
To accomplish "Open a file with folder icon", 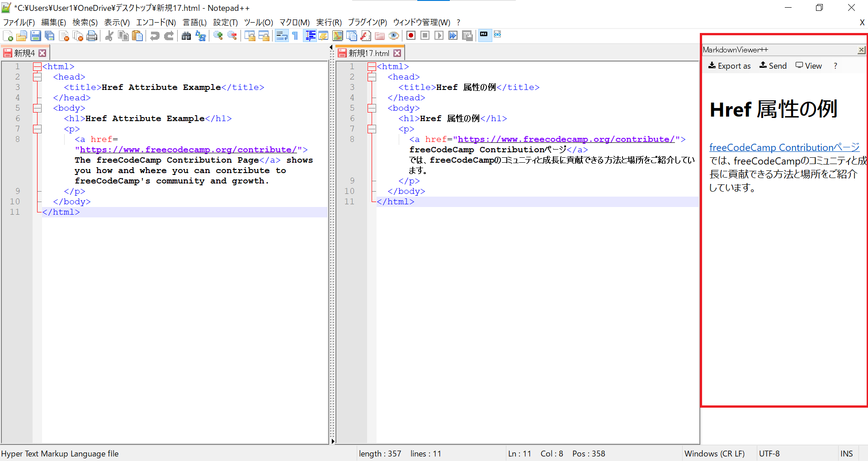I will 21,36.
